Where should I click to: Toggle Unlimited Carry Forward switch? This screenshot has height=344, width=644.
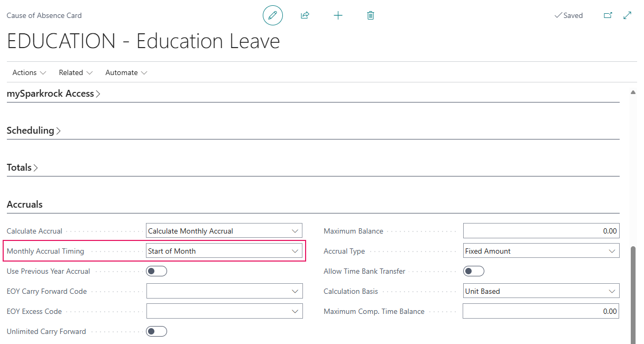tap(157, 331)
